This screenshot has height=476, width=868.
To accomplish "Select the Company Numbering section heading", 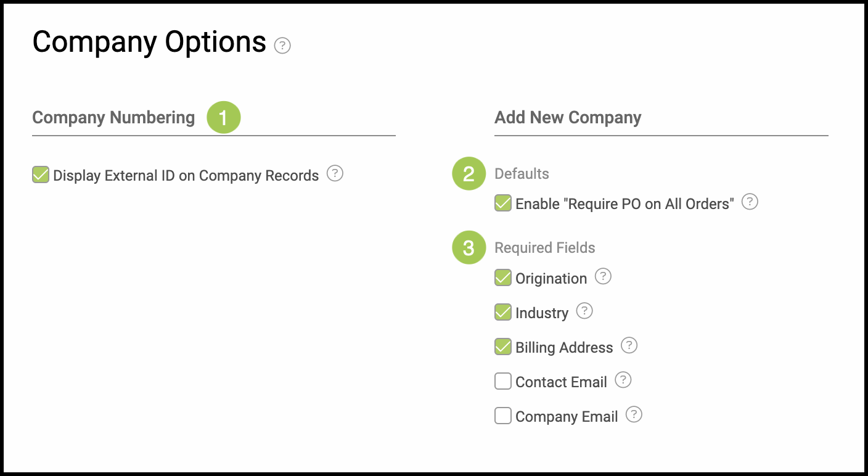I will 113,117.
